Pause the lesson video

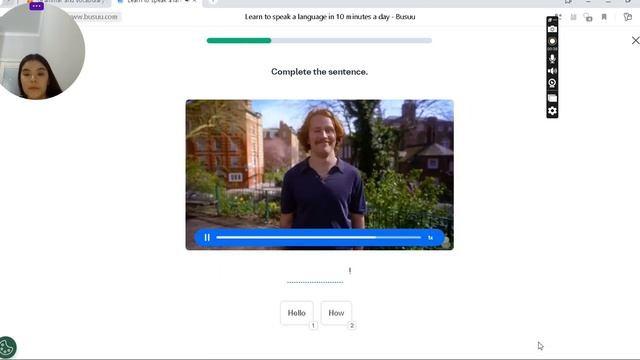coord(207,237)
